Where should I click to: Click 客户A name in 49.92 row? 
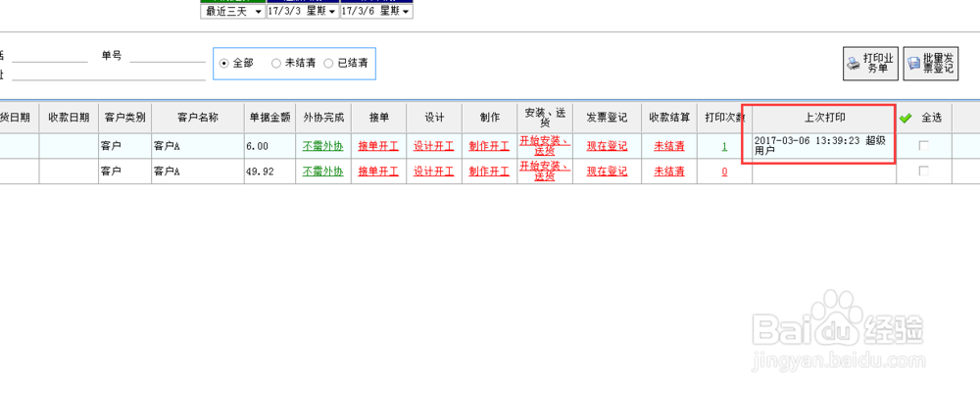pos(167,172)
